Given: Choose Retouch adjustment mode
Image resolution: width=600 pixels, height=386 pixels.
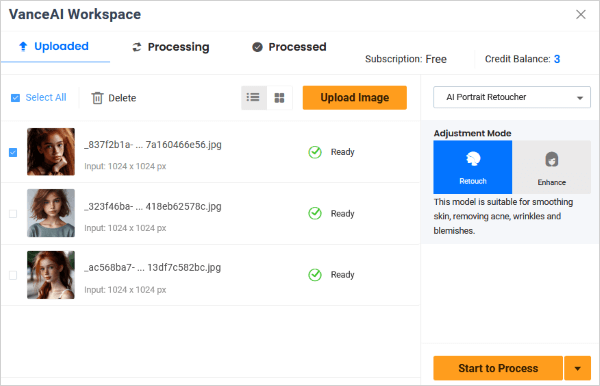Looking at the screenshot, I should coord(473,167).
